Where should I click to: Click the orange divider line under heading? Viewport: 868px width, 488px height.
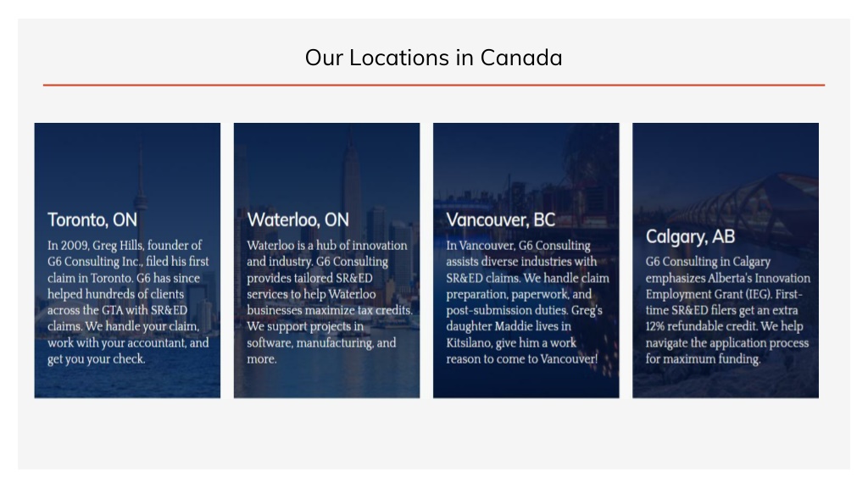[x=434, y=85]
